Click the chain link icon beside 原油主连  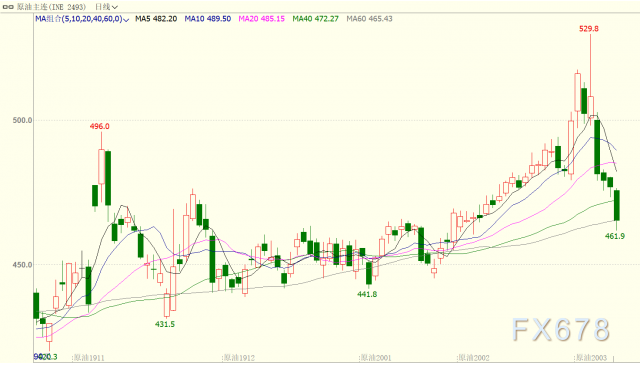coord(8,7)
